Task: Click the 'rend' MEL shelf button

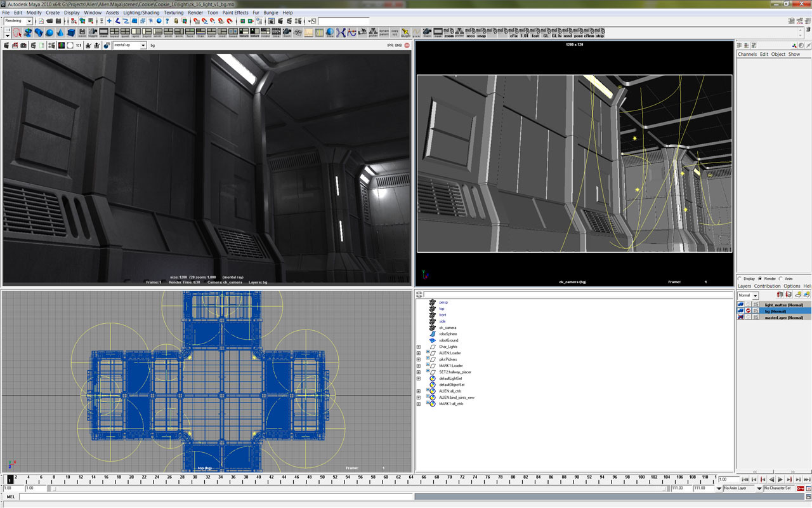Action: pyautogui.click(x=568, y=32)
